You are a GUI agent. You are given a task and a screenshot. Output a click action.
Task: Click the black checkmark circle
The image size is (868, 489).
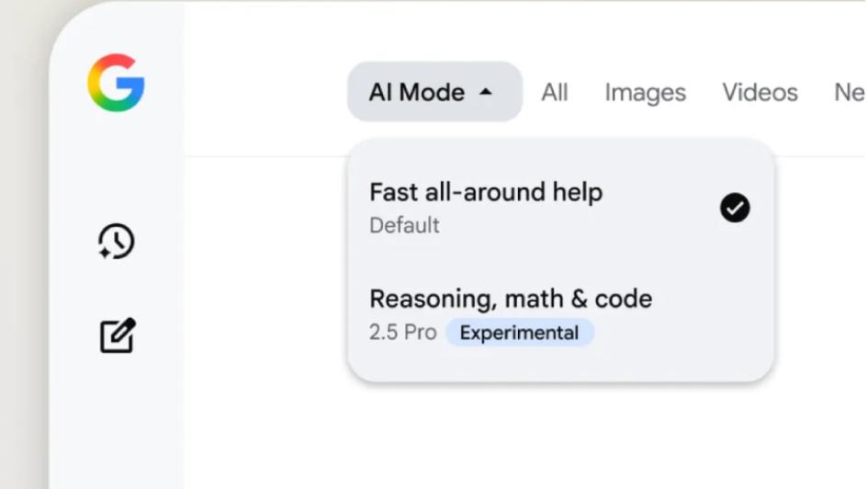pos(735,208)
